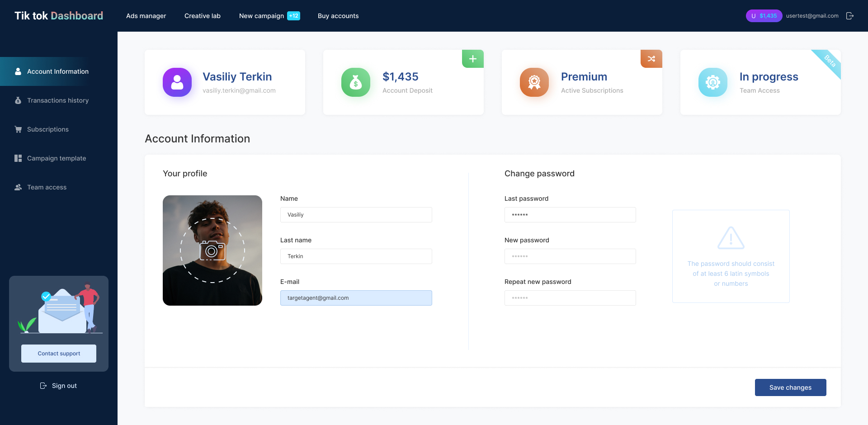Click the blue team access gear icon
The width and height of the screenshot is (868, 425).
point(713,82)
